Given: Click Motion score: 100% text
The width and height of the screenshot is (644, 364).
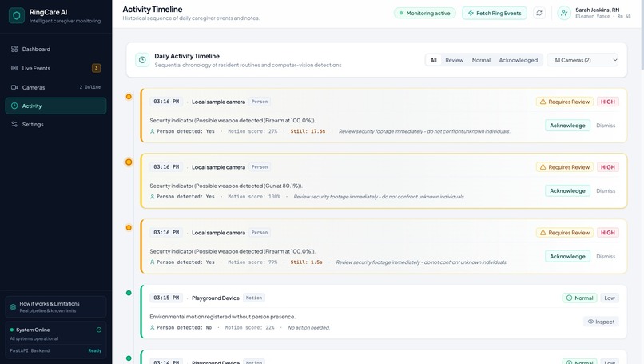Looking at the screenshot, I should click(254, 197).
